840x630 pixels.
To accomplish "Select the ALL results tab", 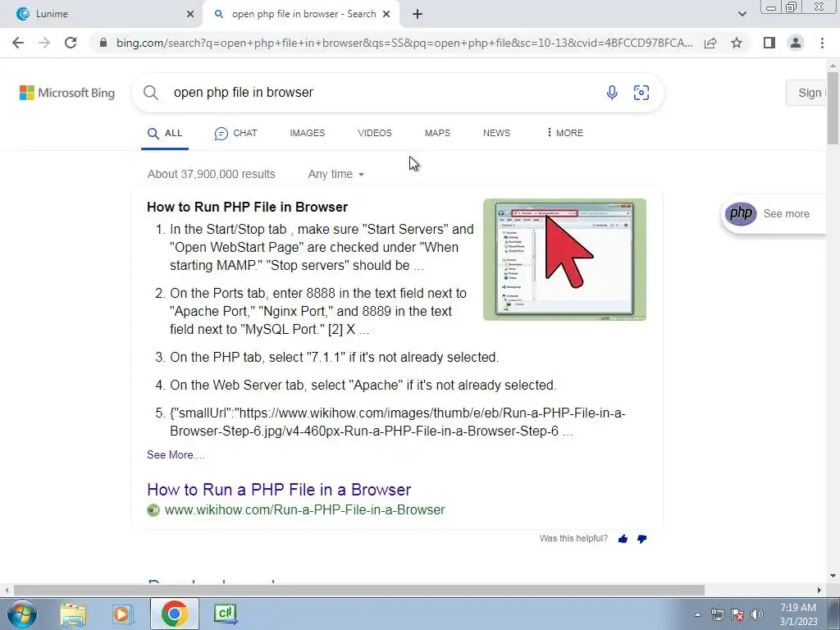I will (x=165, y=133).
